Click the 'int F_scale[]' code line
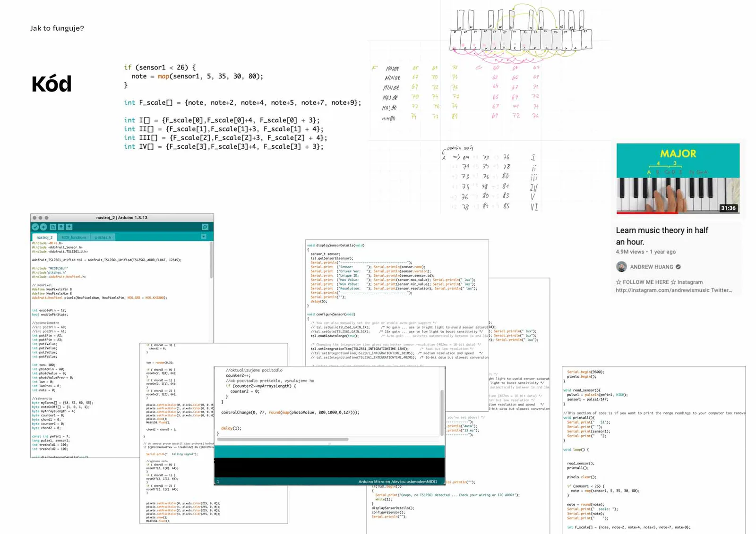The height and width of the screenshot is (534, 756). click(242, 102)
